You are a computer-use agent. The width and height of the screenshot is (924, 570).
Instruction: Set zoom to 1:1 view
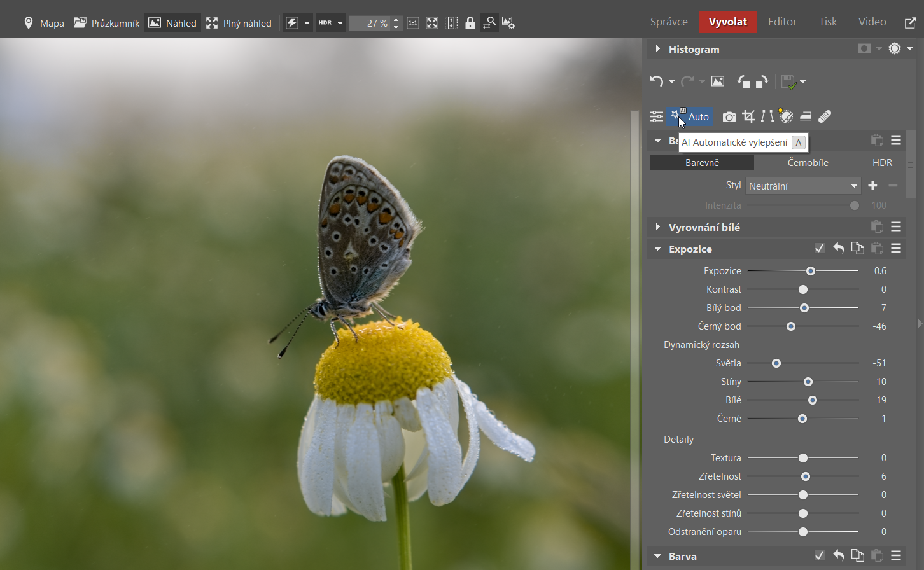click(413, 24)
